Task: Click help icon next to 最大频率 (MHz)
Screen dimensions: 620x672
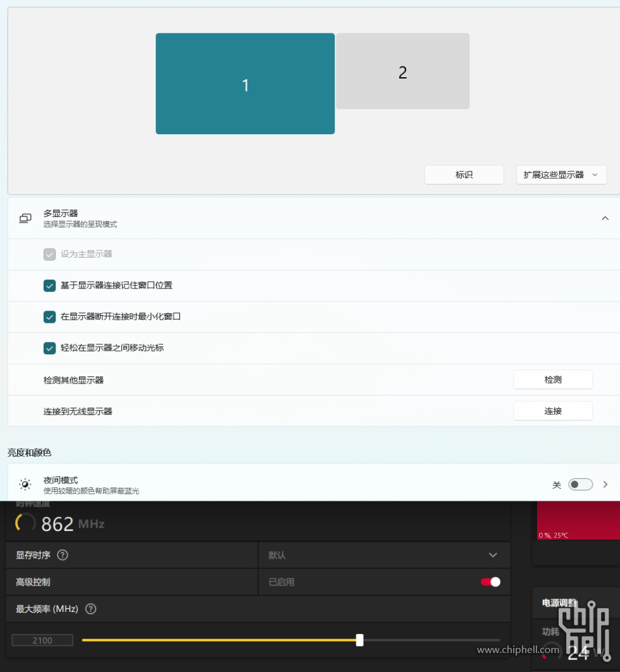Action: [90, 609]
